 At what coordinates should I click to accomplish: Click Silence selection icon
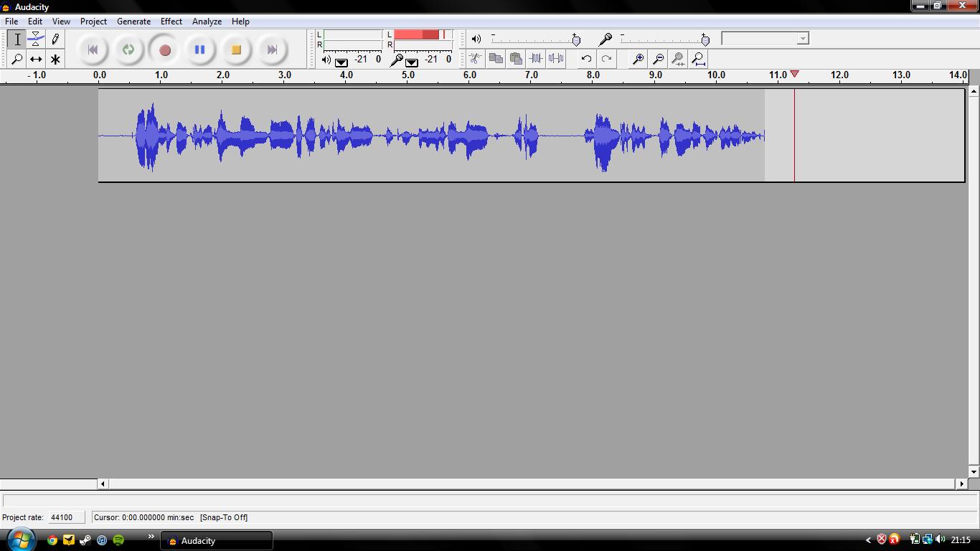(555, 59)
